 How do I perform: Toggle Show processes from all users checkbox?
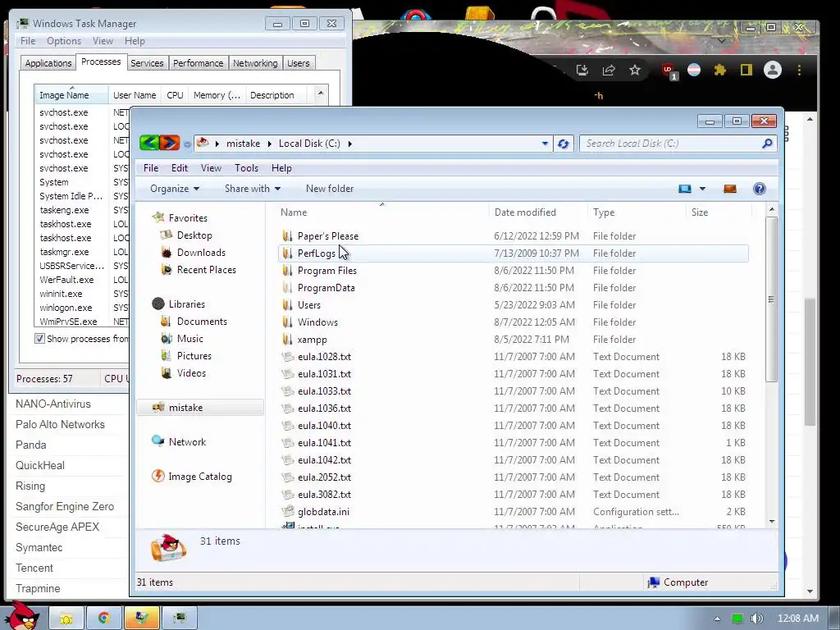tap(39, 339)
